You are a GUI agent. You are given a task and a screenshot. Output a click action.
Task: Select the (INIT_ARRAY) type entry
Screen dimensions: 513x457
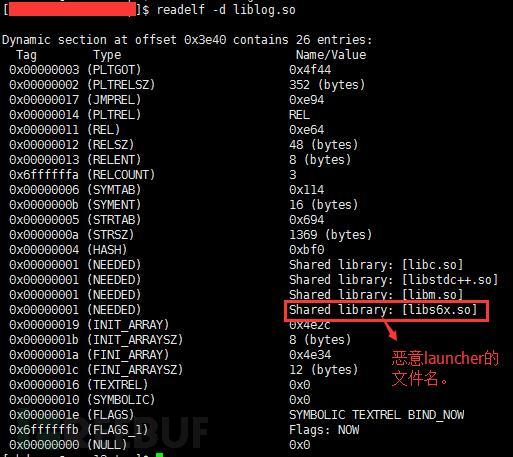[x=128, y=325]
